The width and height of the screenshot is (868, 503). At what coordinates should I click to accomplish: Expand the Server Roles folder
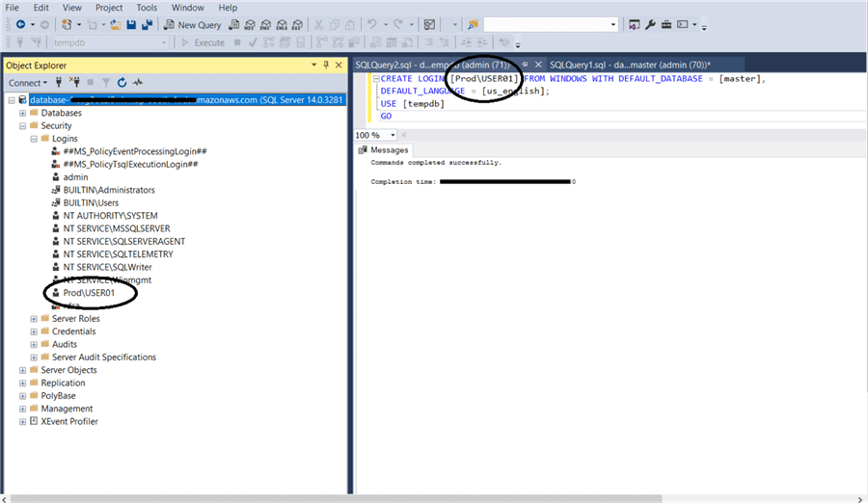pos(34,319)
